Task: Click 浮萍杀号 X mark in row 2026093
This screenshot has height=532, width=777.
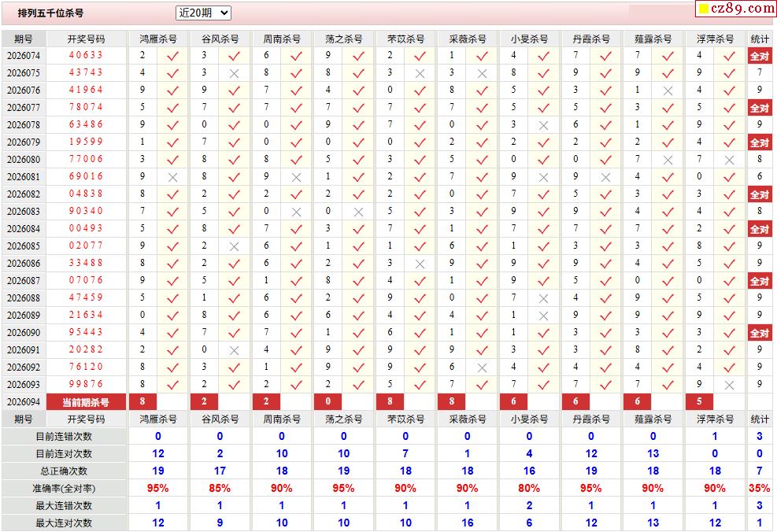Action: tap(729, 385)
